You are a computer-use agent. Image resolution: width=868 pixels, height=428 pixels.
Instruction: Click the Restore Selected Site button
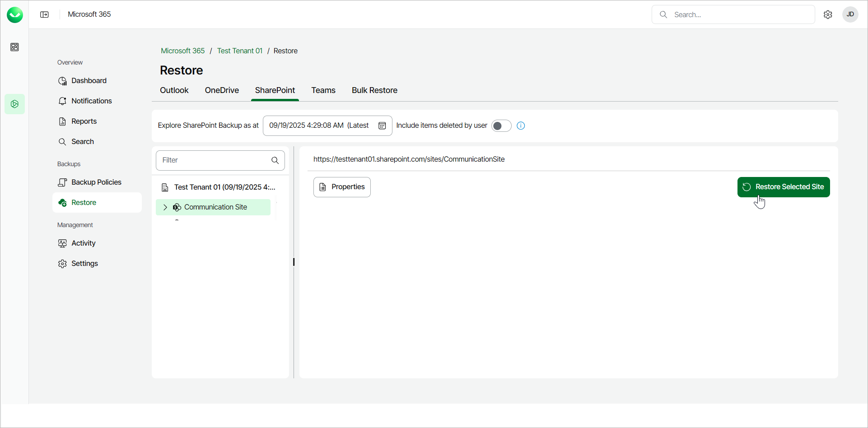point(784,187)
